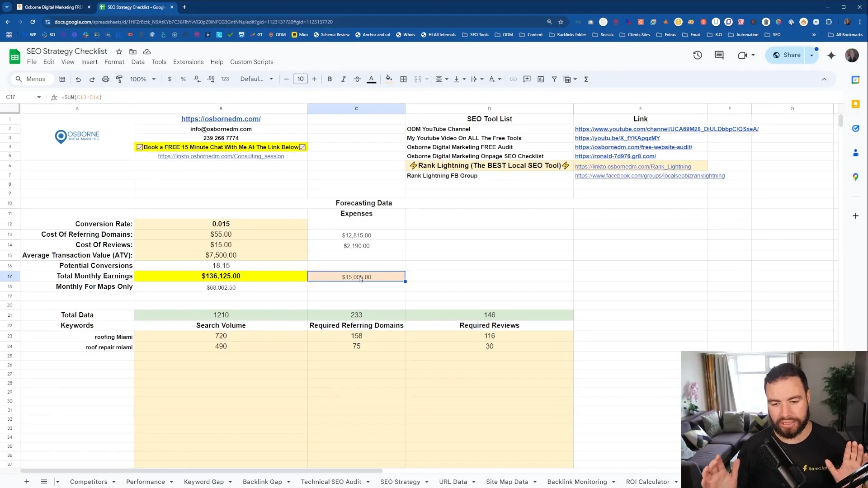The height and width of the screenshot is (488, 868).
Task: Open version history clock icon
Action: [x=698, y=55]
